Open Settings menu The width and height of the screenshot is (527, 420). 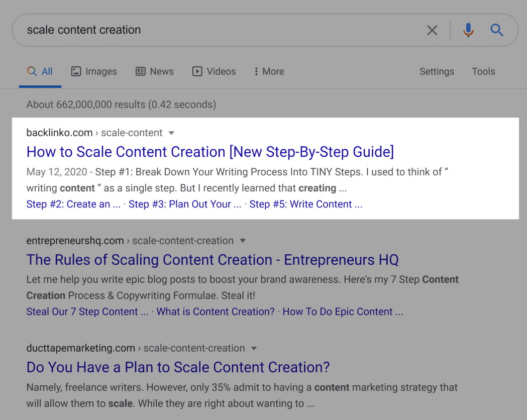(437, 71)
